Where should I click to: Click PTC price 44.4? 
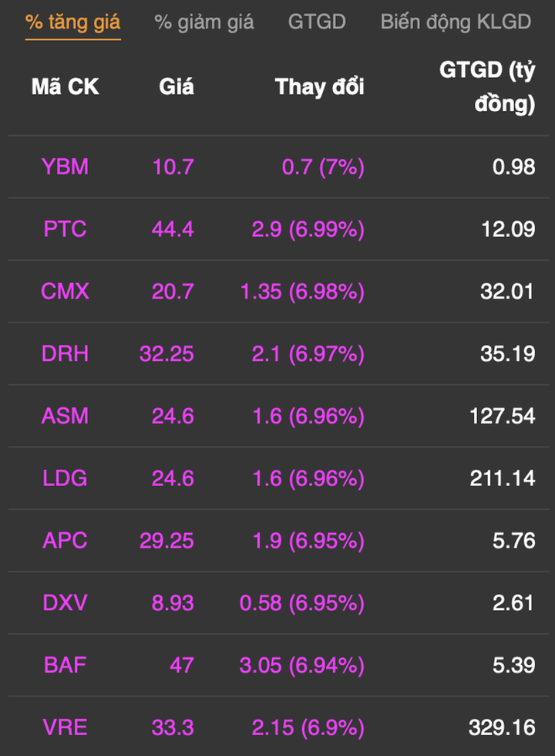point(172,229)
